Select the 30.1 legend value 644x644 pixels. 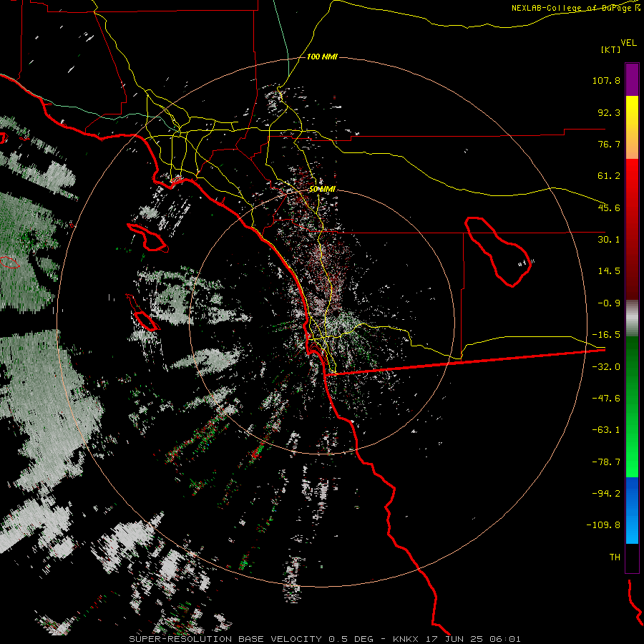pyautogui.click(x=609, y=240)
